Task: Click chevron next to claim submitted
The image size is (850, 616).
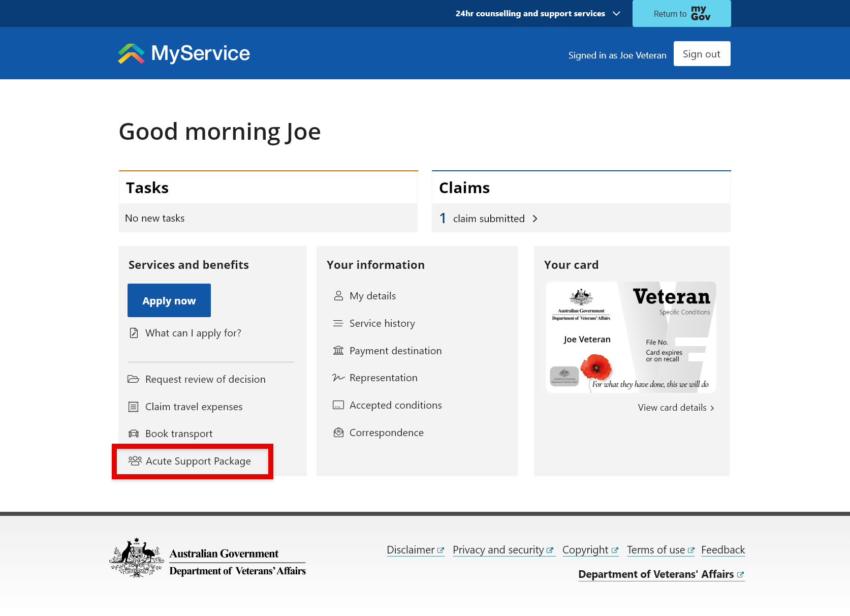Action: click(535, 219)
